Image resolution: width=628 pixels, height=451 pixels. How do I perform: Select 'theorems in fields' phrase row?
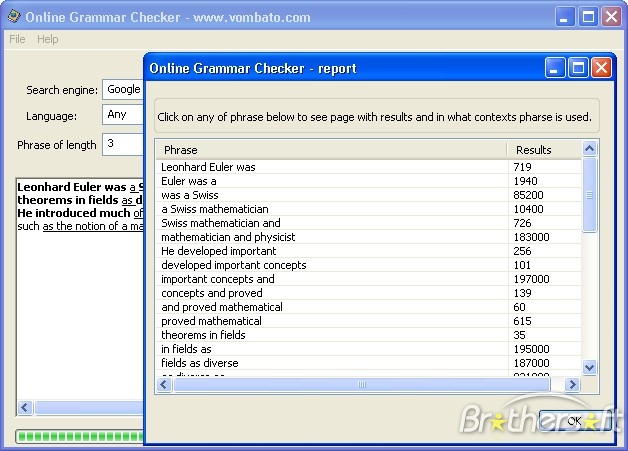click(203, 335)
